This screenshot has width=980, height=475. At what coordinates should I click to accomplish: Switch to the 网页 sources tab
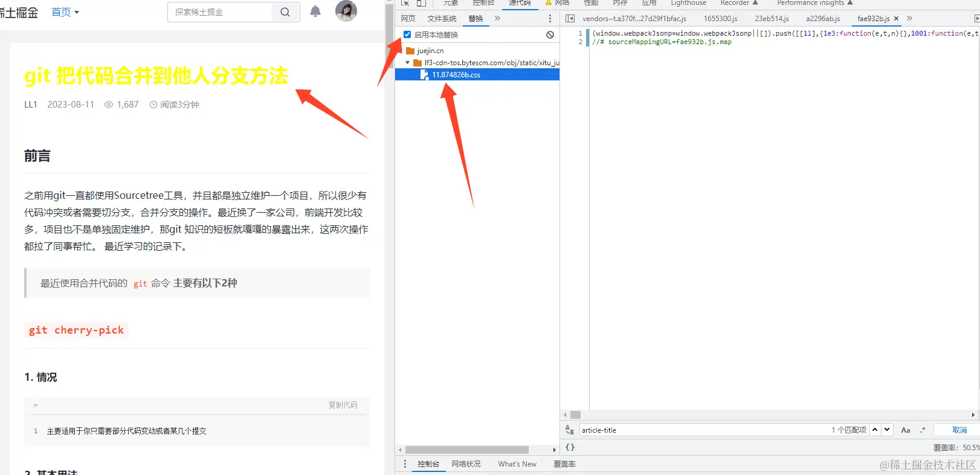(408, 19)
